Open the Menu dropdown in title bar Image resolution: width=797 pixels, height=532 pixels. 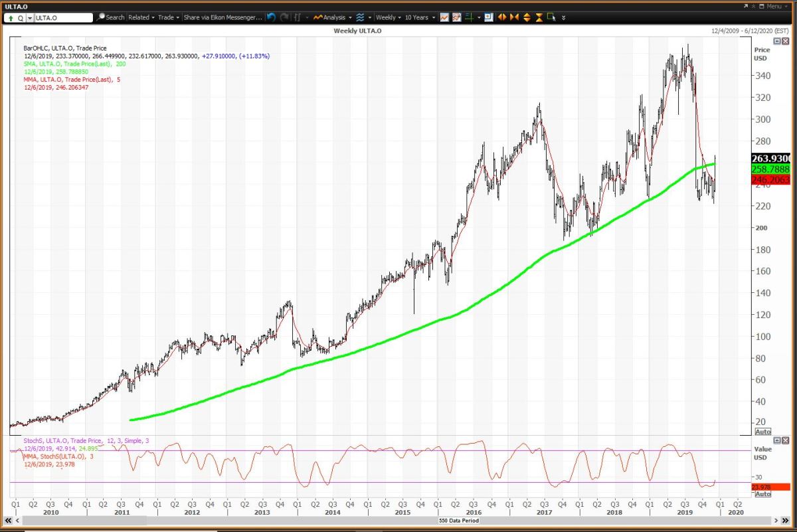pos(776,6)
